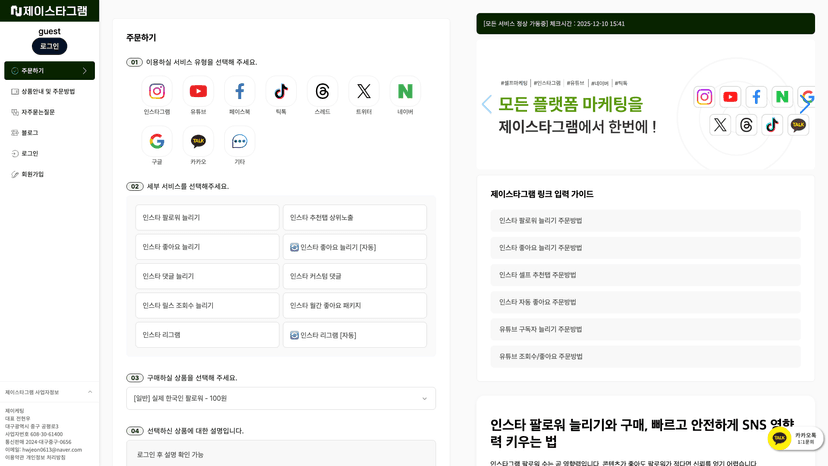Screen dimensions: 828x466
Task: Select 인스타 월간 좋아요 패키지 service
Action: click(x=355, y=305)
